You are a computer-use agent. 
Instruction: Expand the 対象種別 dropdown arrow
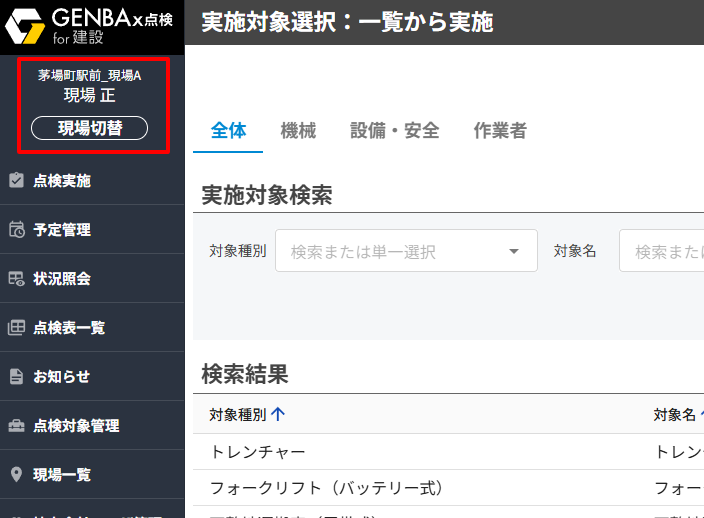(515, 251)
